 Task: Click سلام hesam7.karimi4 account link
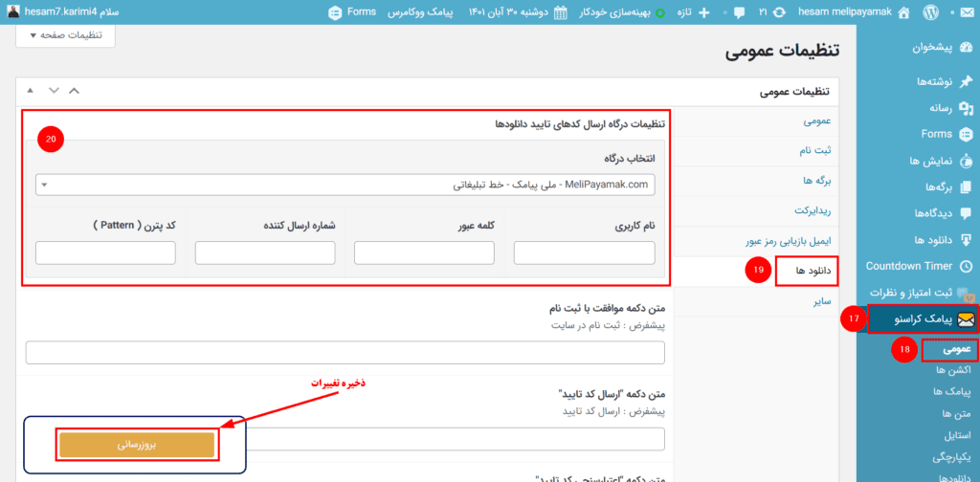pyautogui.click(x=71, y=12)
